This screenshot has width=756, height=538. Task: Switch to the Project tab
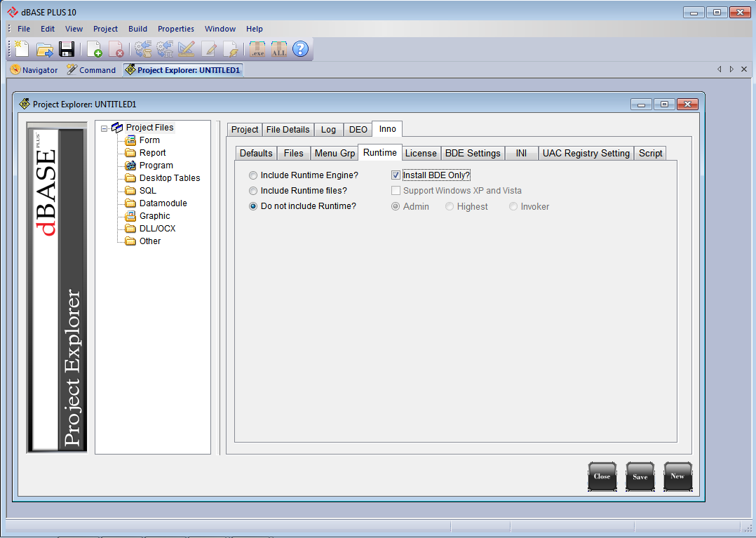tap(245, 130)
